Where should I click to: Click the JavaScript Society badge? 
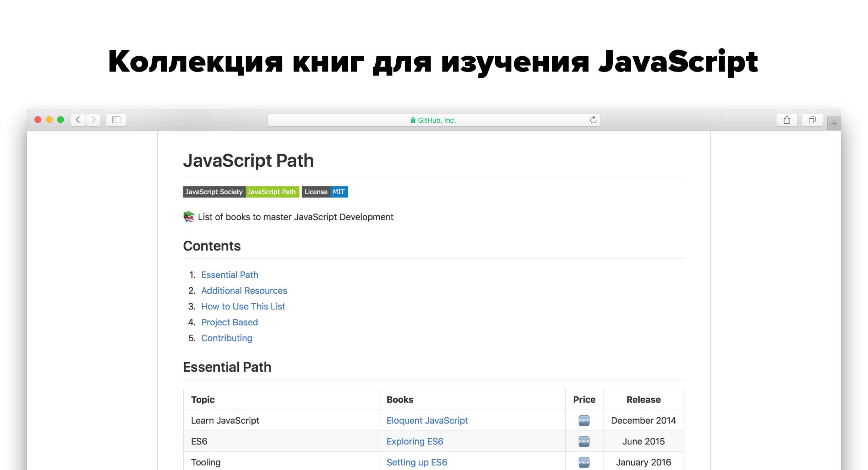tap(241, 192)
